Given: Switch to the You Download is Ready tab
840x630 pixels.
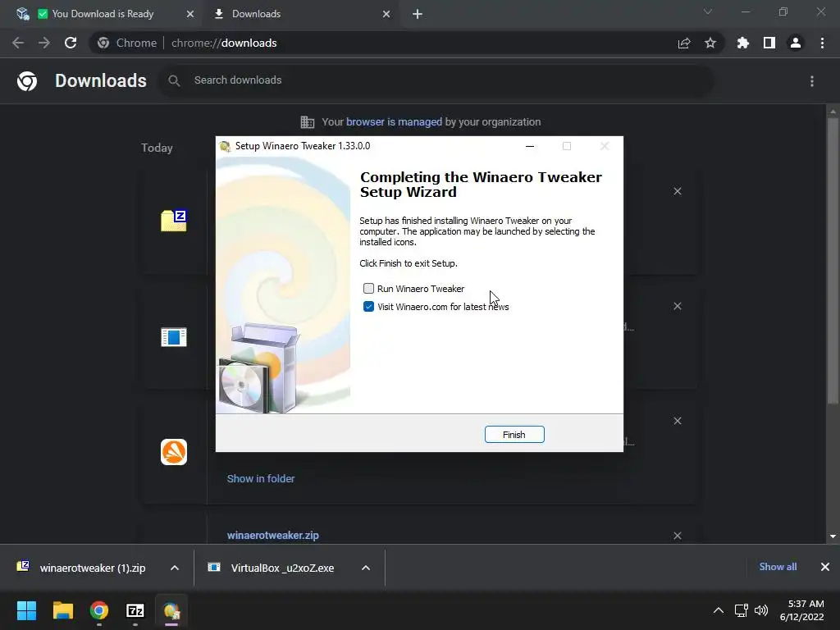Looking at the screenshot, I should (103, 14).
